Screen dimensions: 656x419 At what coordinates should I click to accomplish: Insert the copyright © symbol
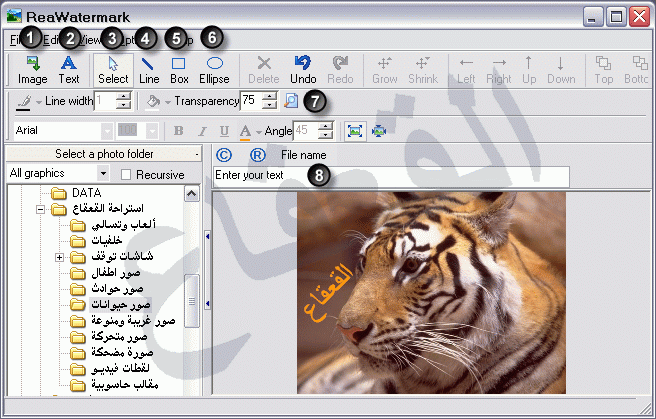(224, 155)
